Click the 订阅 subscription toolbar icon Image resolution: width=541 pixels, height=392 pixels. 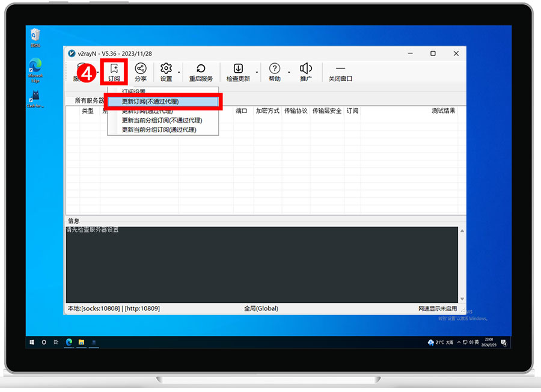[114, 72]
